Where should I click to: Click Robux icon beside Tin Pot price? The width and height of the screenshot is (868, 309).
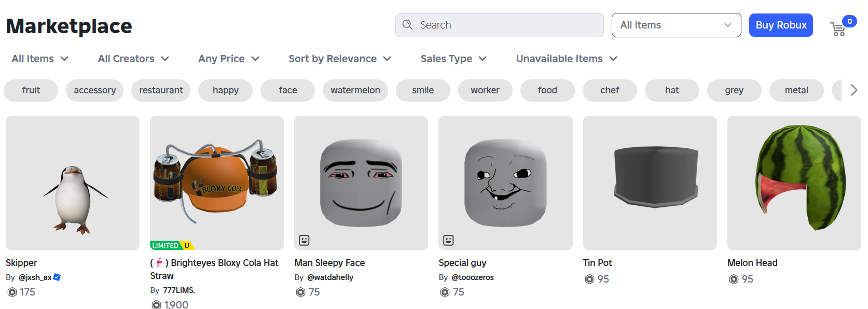point(589,279)
